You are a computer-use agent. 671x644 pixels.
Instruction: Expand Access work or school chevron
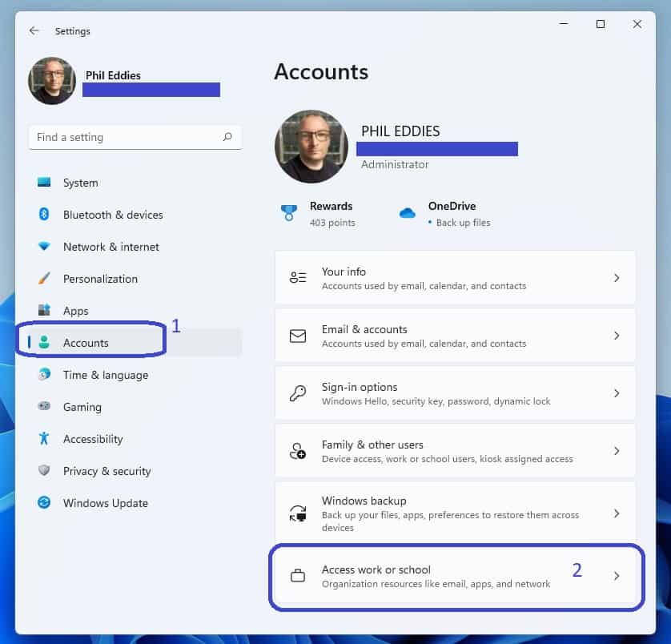617,576
